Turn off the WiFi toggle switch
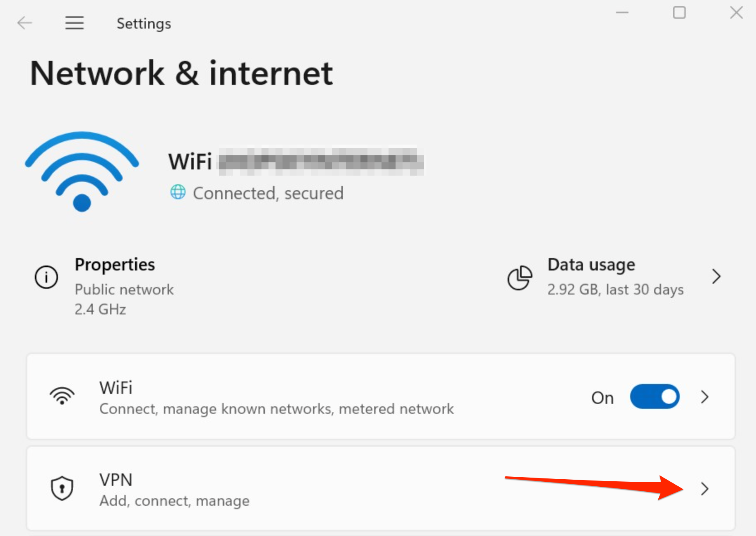This screenshot has height=536, width=756. point(655,397)
